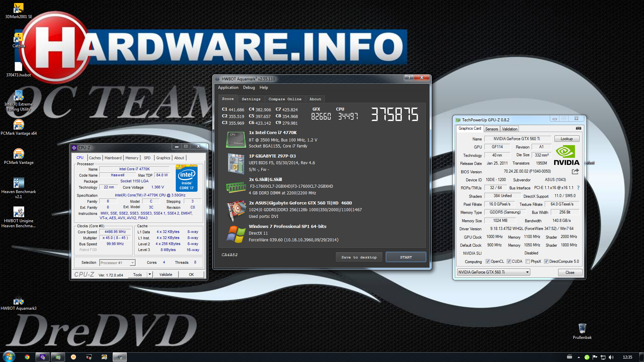The height and width of the screenshot is (362, 644).
Task: Toggle the CUDA checkbox in GPU-Z
Action: click(x=509, y=261)
